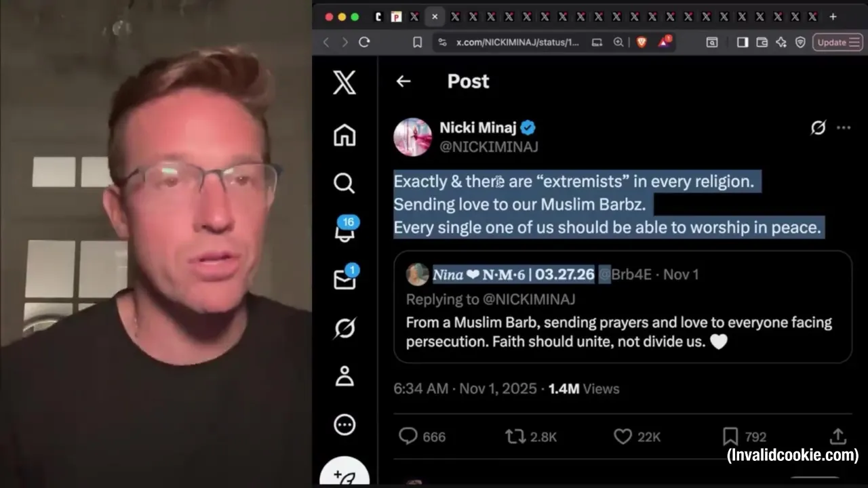Open the @NICKIMINAJ handle link
Screen dimensions: 868x488
point(489,146)
